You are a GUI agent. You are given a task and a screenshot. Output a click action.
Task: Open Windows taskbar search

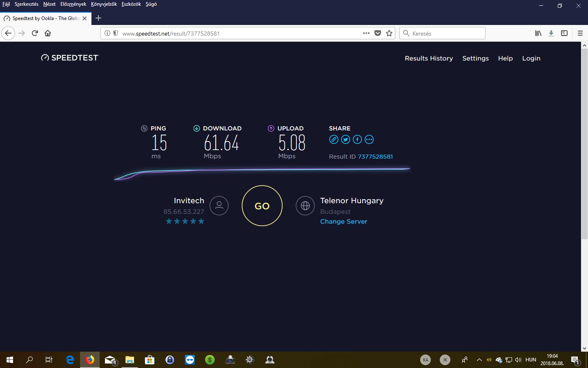click(x=29, y=360)
